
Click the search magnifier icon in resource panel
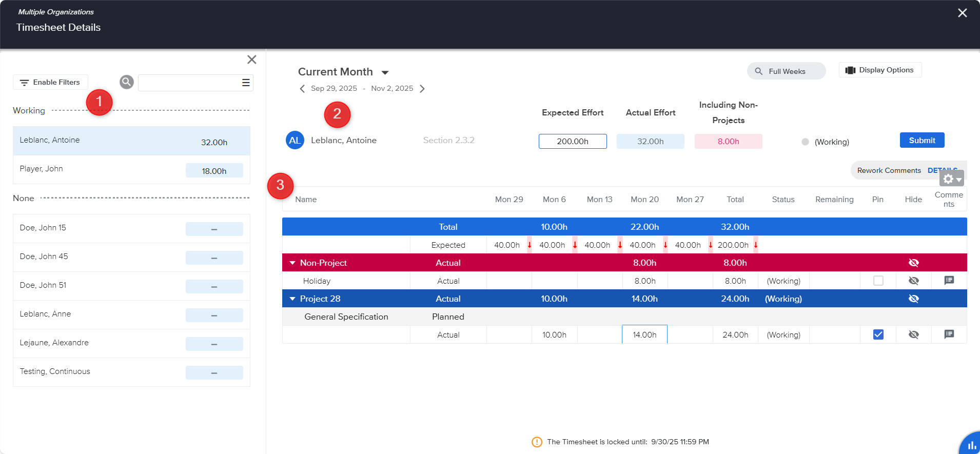point(127,82)
